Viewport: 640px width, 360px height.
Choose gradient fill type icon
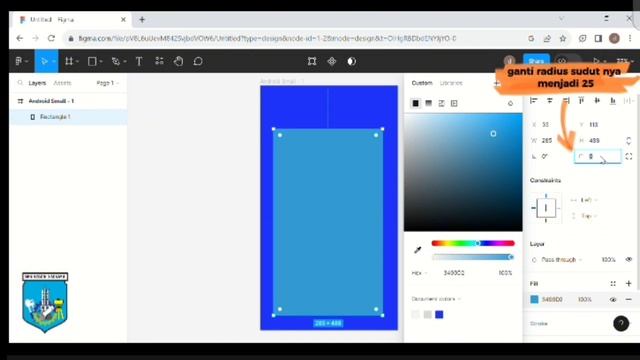(429, 103)
